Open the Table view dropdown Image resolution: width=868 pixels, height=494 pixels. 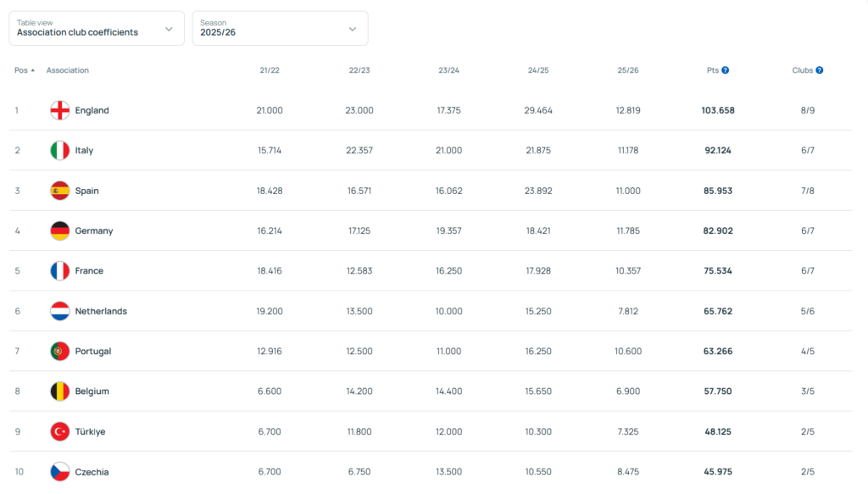96,28
